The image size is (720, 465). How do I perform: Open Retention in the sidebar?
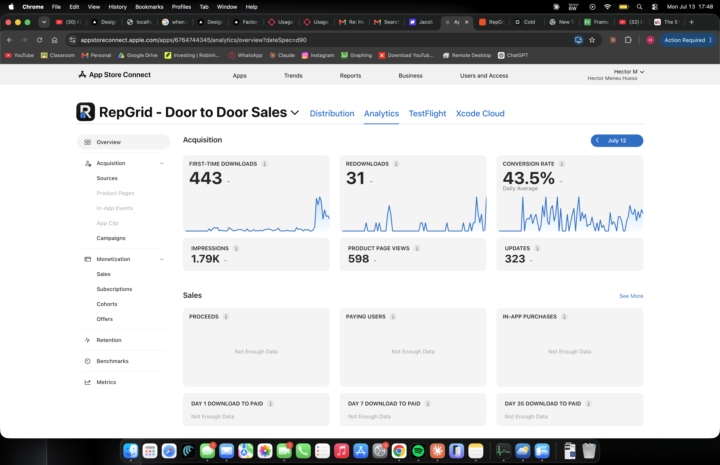[x=109, y=340]
